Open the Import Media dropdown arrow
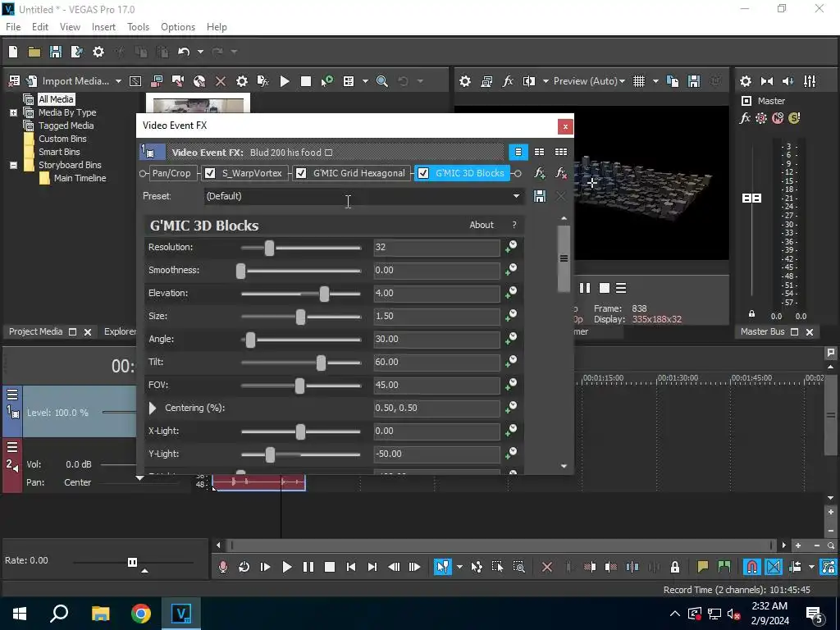 [x=118, y=81]
